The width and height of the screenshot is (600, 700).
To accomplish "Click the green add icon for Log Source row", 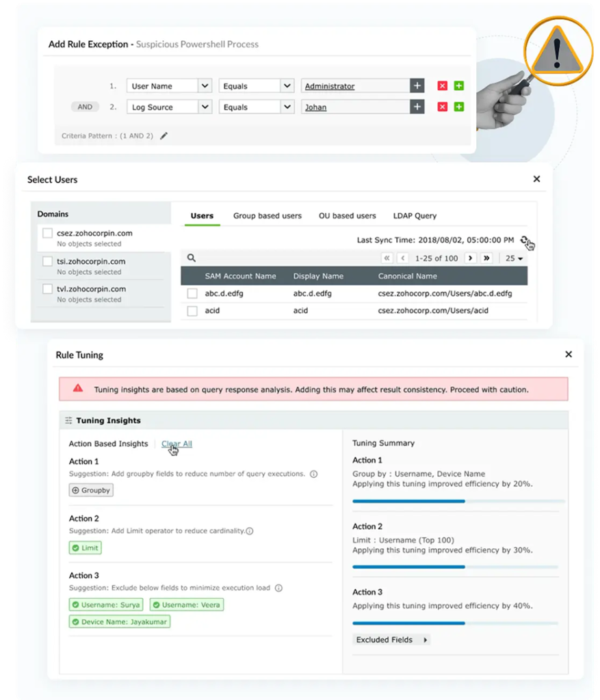I will coord(459,107).
